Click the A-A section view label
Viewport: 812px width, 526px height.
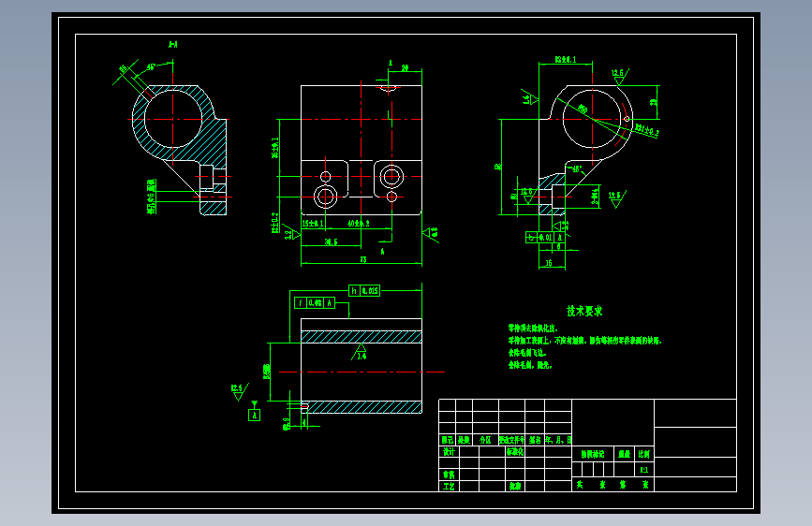point(173,45)
